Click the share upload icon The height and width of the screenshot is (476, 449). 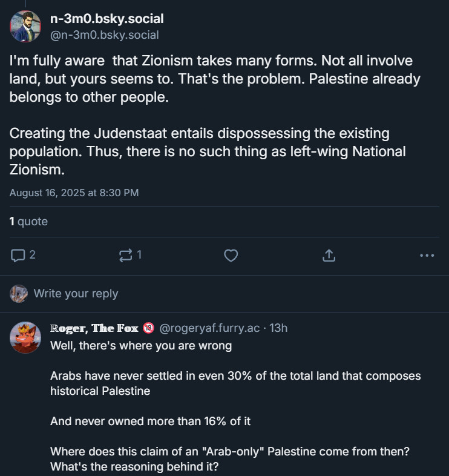coord(329,256)
